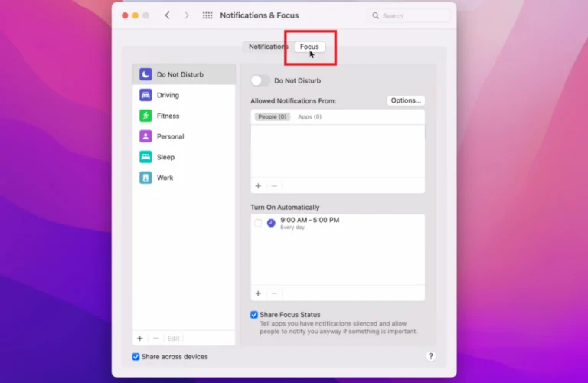Open the Options... menu button

405,100
